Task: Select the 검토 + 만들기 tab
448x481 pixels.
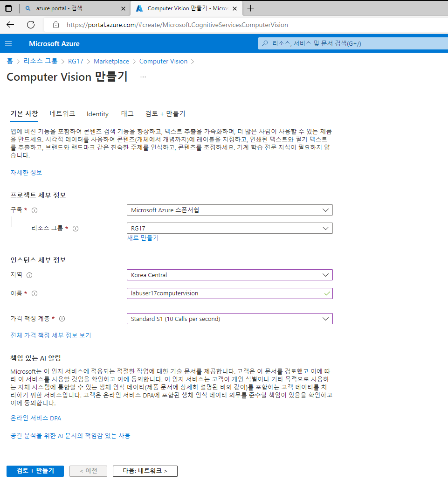Action: tap(165, 114)
